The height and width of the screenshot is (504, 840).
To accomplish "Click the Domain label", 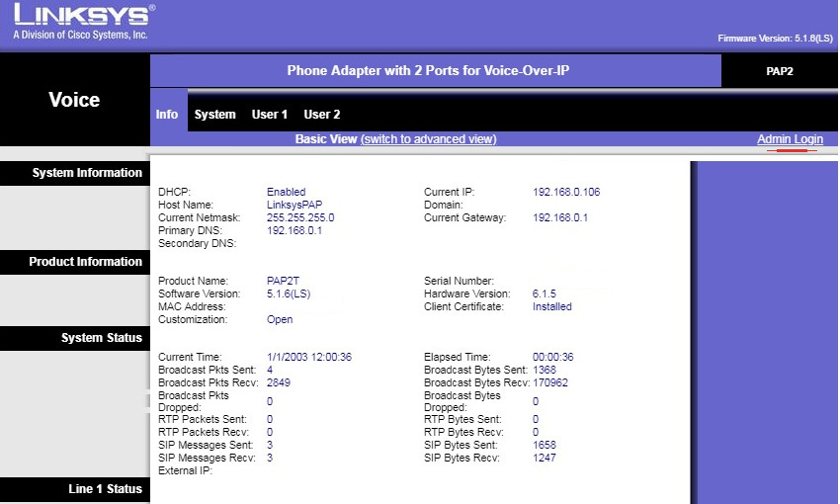I will tap(443, 205).
